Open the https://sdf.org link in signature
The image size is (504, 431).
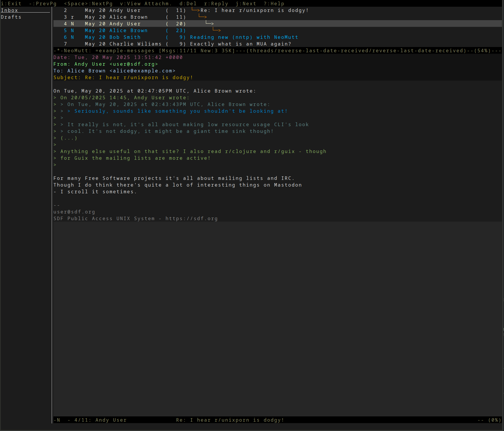click(x=192, y=218)
